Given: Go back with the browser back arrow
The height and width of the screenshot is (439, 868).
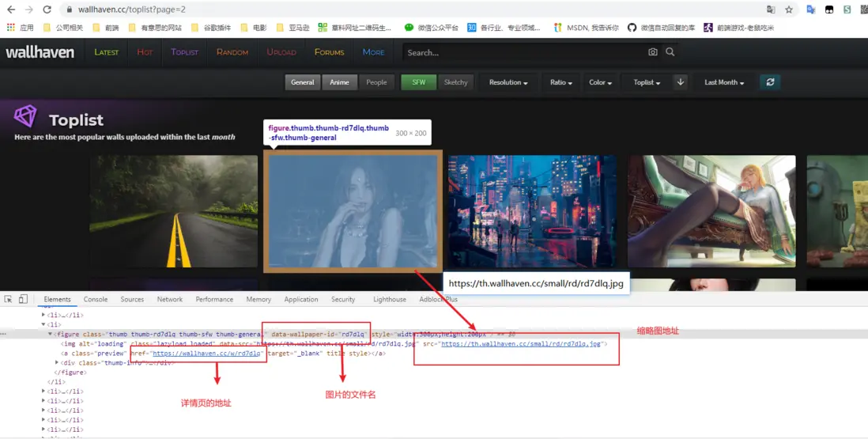Looking at the screenshot, I should [x=11, y=9].
